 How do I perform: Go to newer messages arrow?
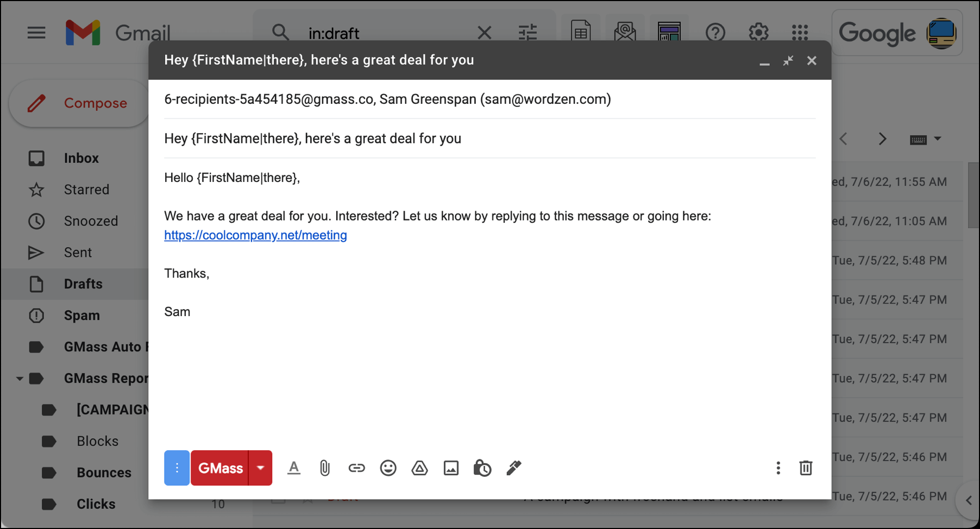pos(844,139)
